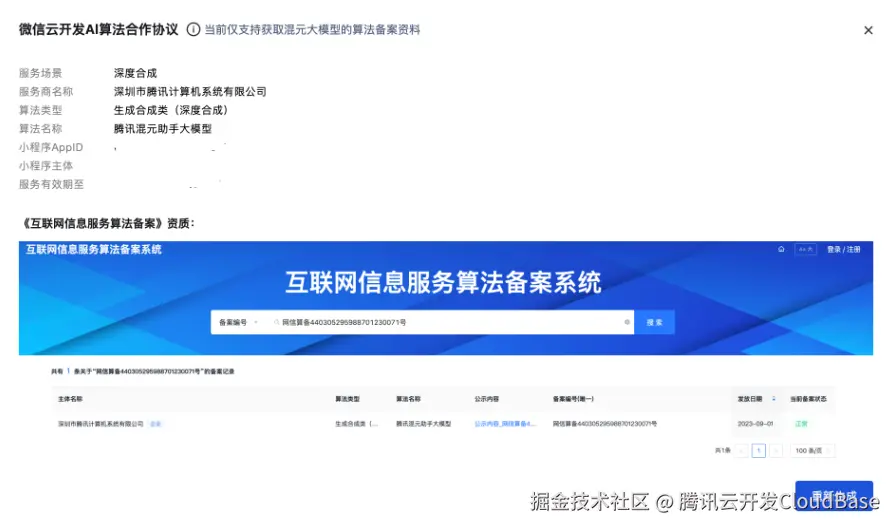Click the 互联网信息服务算法备案系统 logo text in the header
This screenshot has height=529, width=896.
pos(94,249)
